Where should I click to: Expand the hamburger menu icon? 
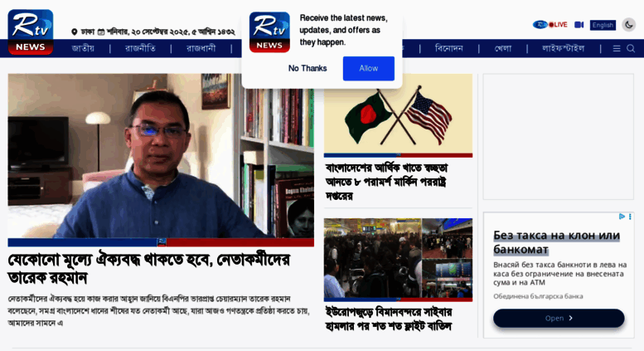click(617, 48)
